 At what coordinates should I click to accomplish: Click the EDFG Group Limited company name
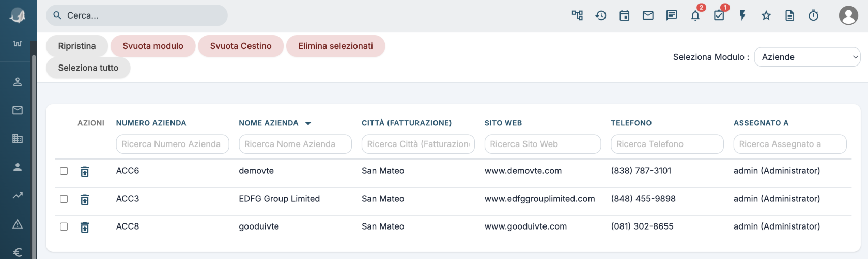point(279,199)
